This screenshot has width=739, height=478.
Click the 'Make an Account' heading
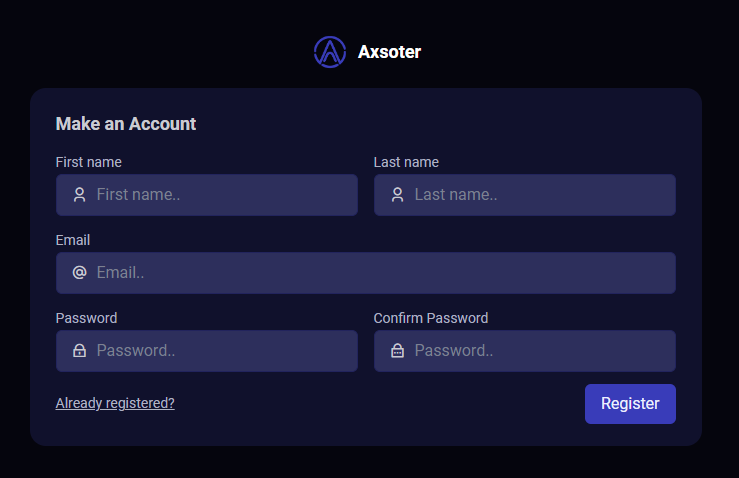pos(126,124)
